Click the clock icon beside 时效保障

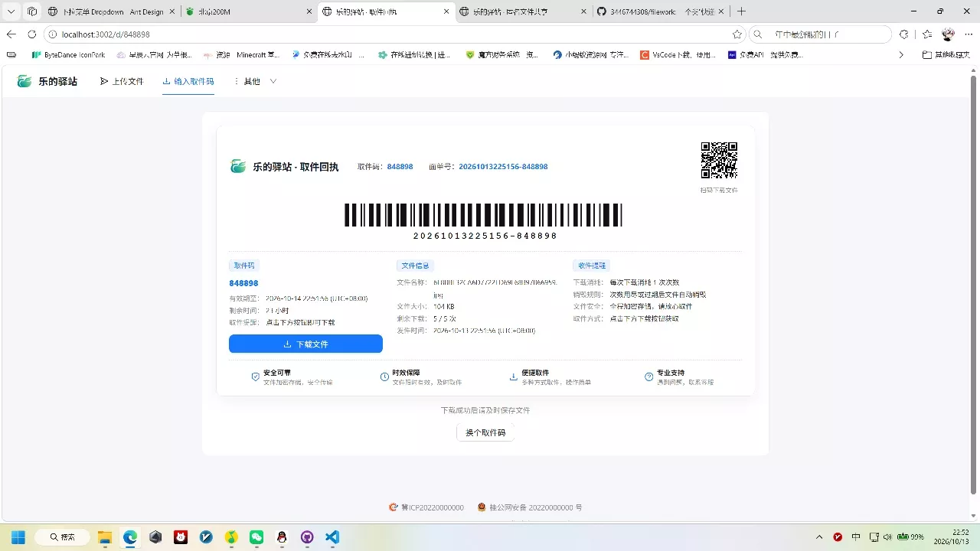click(x=384, y=377)
